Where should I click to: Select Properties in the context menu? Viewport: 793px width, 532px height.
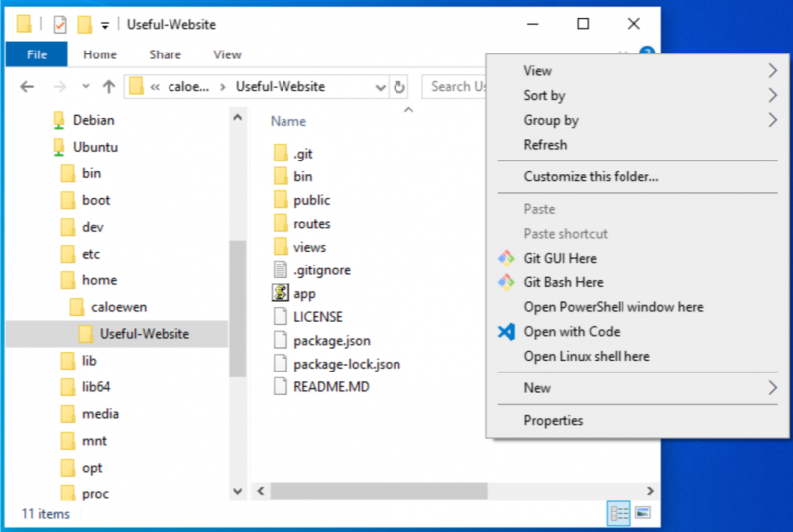[x=553, y=420]
